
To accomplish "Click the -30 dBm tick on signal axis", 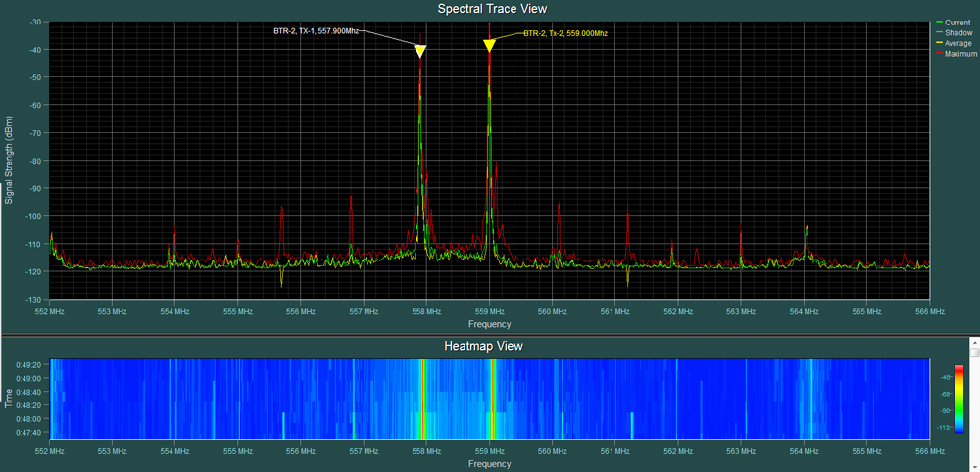I will coord(35,22).
